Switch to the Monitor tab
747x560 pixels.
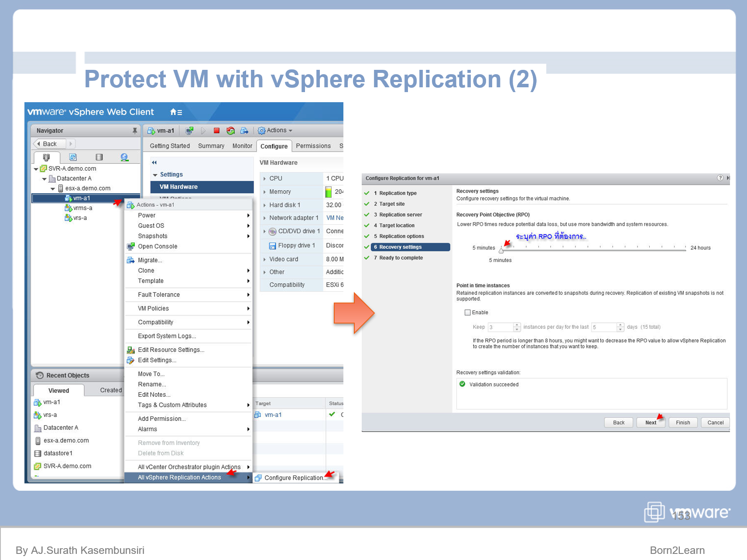click(242, 146)
